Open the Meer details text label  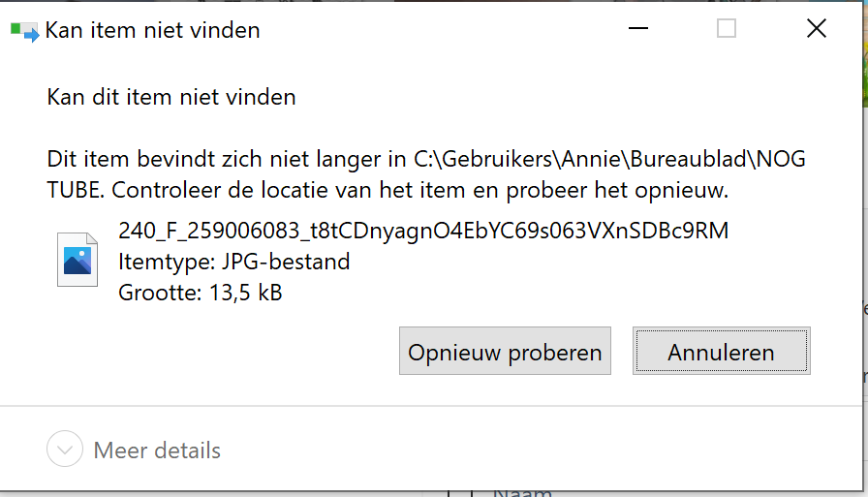coord(157,450)
